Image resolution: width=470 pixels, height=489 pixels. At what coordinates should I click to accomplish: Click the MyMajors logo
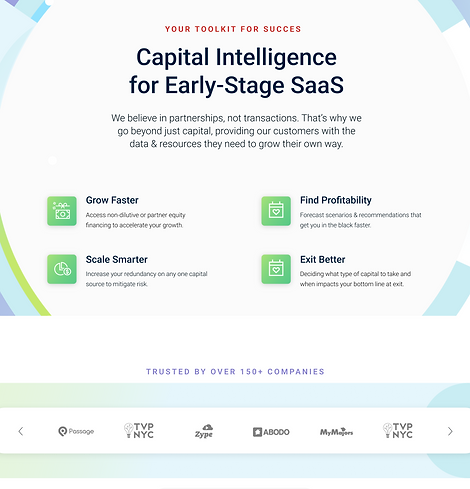[x=336, y=432]
